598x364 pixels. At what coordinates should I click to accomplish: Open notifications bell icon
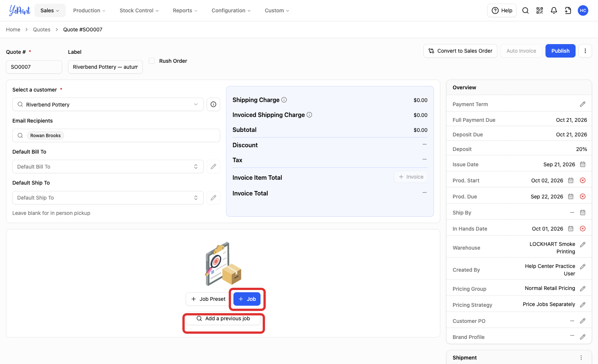coord(554,10)
